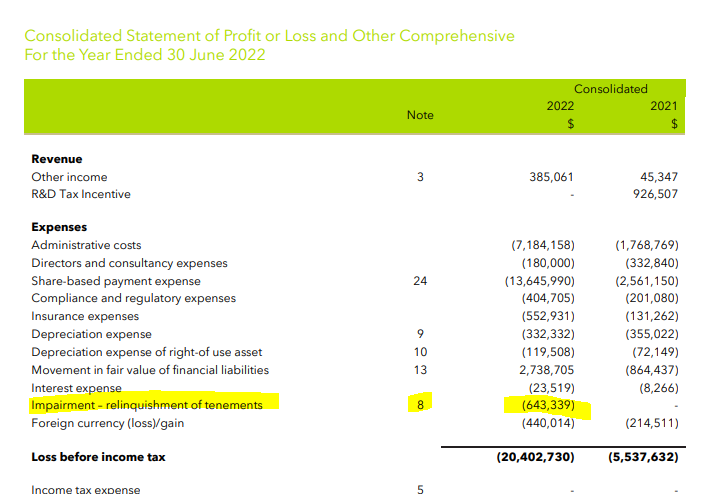Click the 2022 share-based payment amount (13,645,990)
This screenshot has width=710, height=494.
pyautogui.click(x=541, y=281)
